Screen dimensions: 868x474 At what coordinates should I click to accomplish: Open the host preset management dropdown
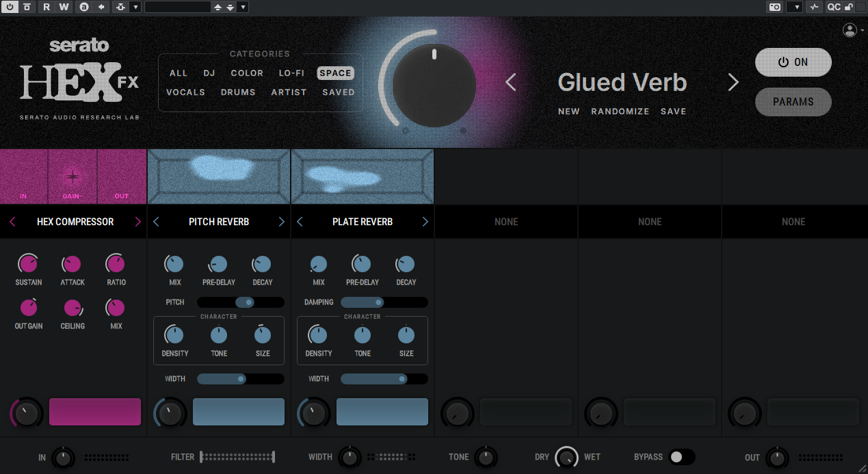[x=243, y=7]
